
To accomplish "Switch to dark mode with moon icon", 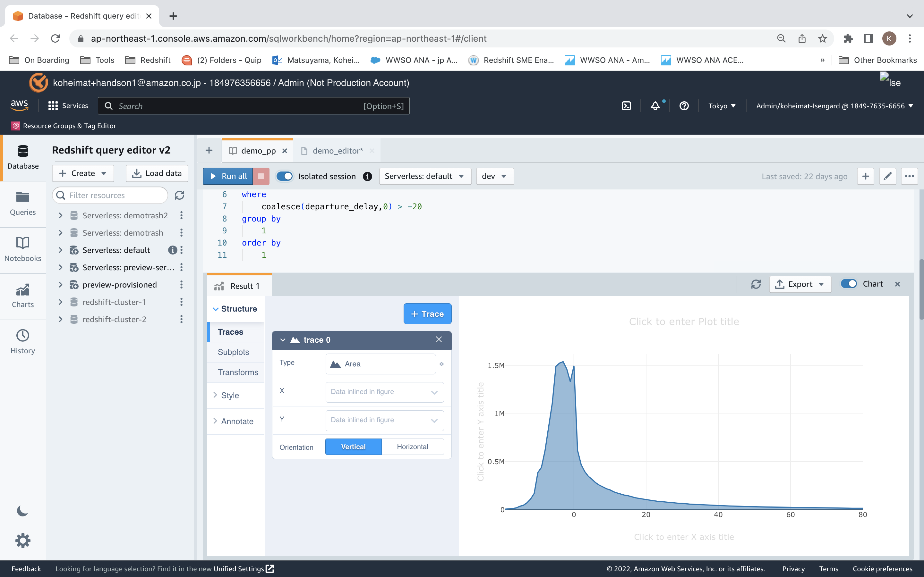I will click(22, 511).
